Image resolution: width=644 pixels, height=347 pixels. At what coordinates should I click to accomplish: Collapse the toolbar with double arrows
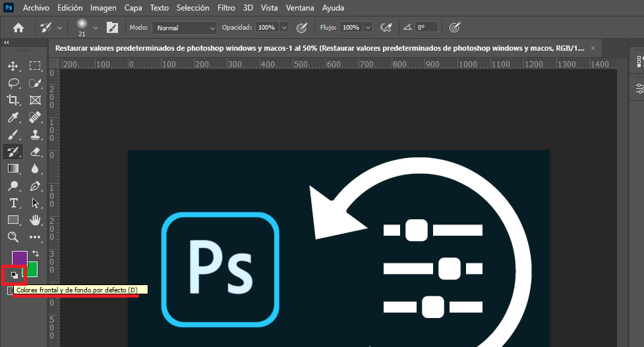pos(6,42)
